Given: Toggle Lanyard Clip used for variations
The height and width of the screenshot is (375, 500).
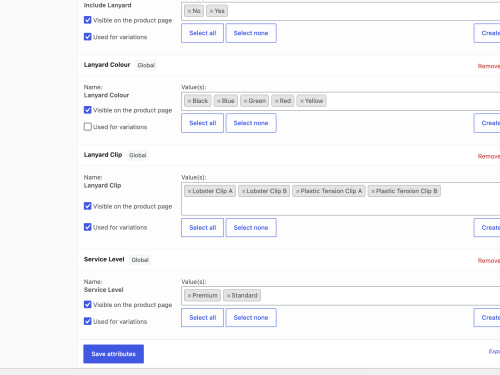Looking at the screenshot, I should (88, 227).
